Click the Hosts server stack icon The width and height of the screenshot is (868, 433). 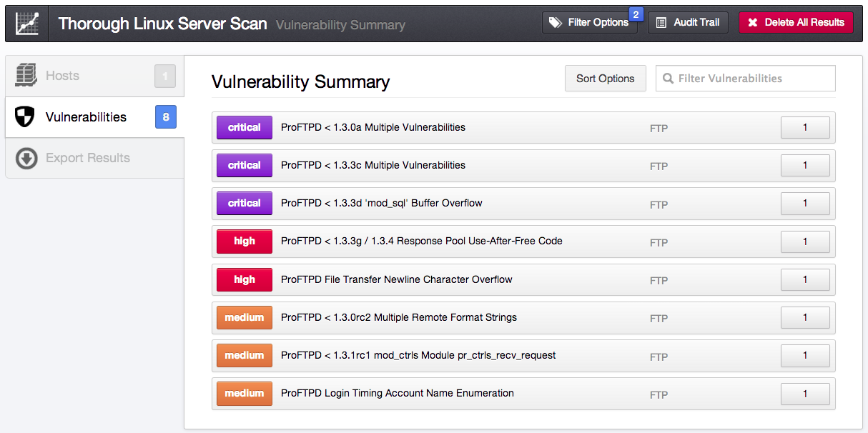[26, 76]
